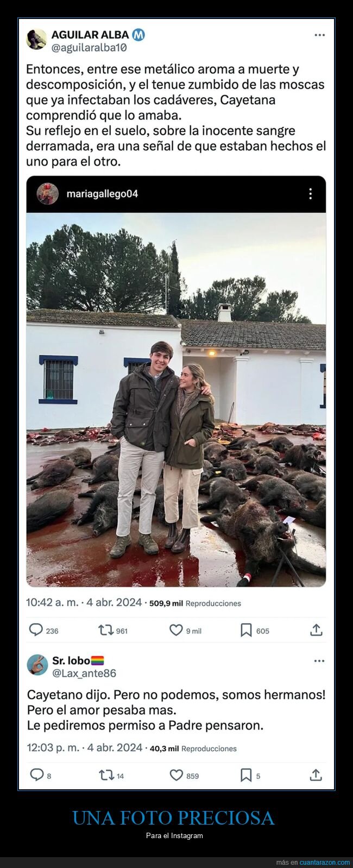Visit the cuantarazon.com link
The height and width of the screenshot is (868, 353).
[325, 863]
